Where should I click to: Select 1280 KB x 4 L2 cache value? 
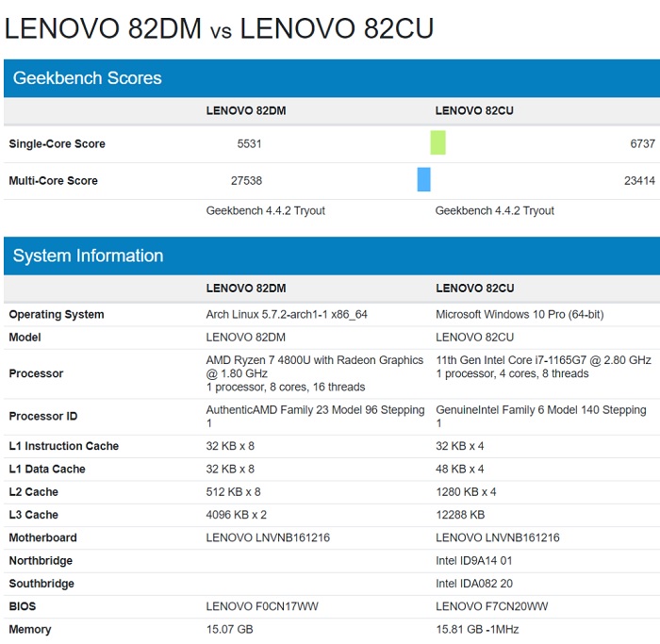coord(466,492)
